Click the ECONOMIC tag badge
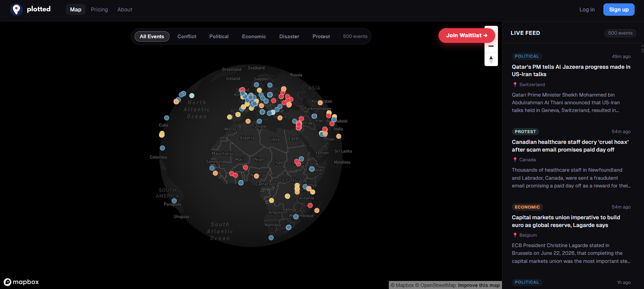The image size is (644, 289). point(527,207)
